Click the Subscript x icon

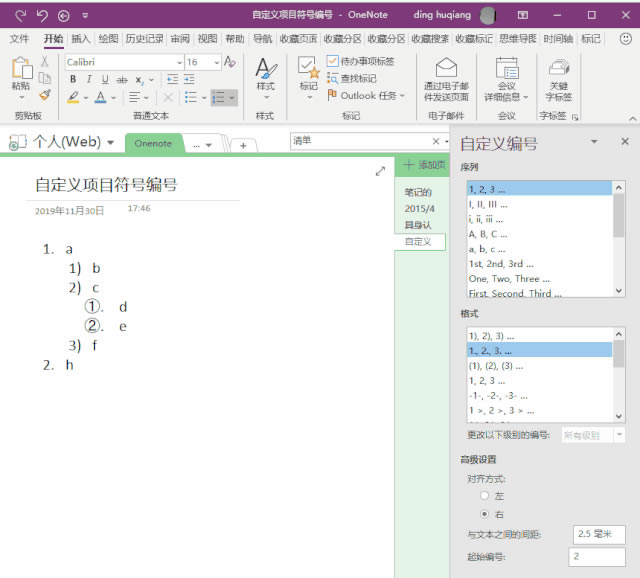click(x=139, y=80)
